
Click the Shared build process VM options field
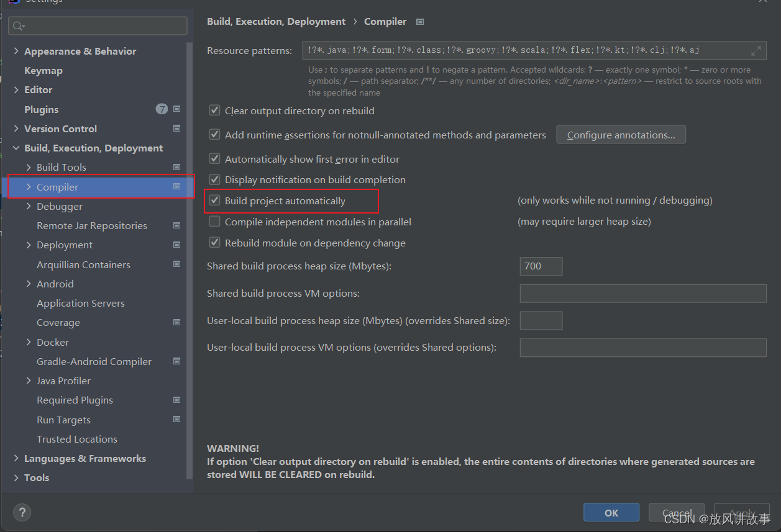tap(643, 293)
